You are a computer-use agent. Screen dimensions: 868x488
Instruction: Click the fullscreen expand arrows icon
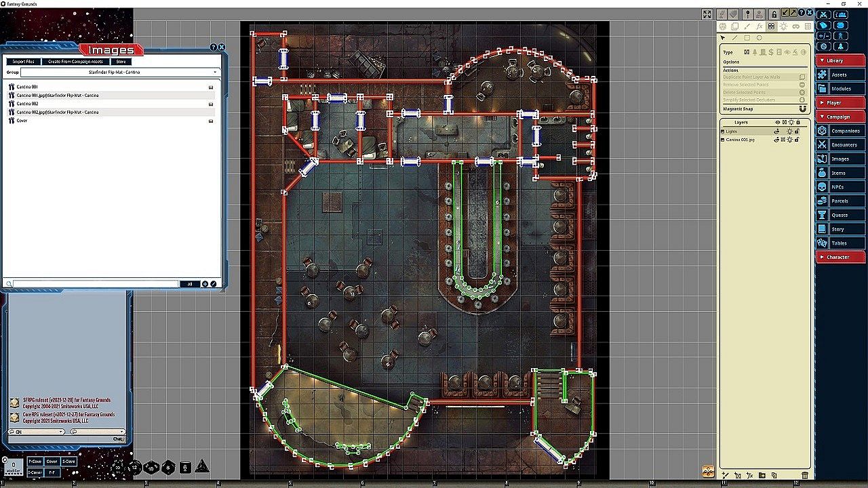click(707, 14)
